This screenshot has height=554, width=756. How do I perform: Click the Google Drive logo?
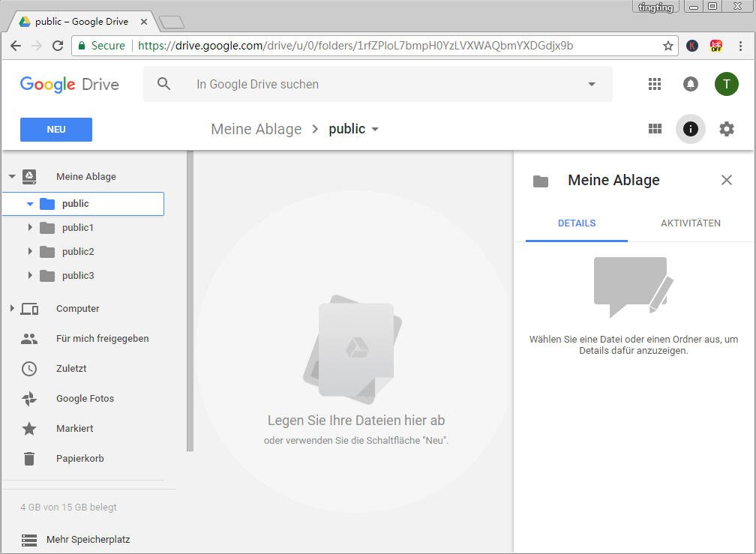pos(70,84)
